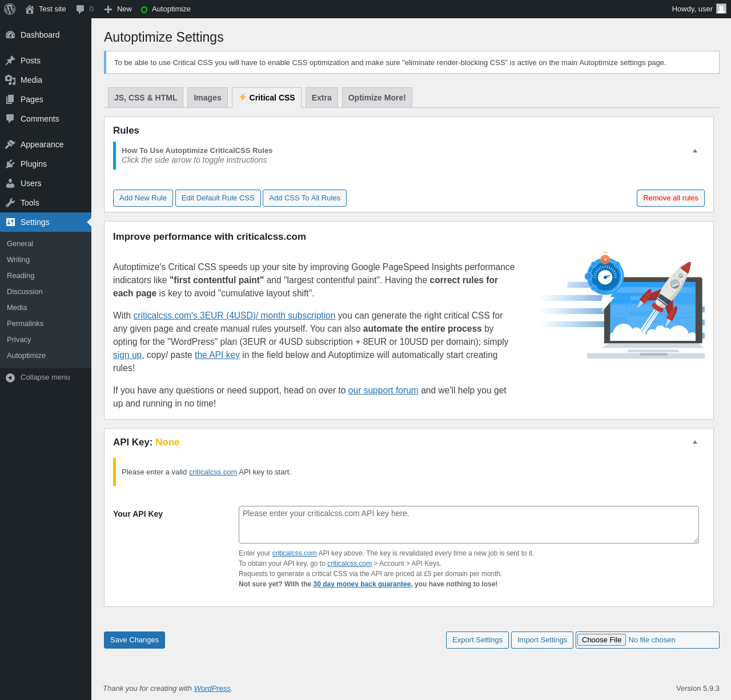Open Permalinks settings submenu item
This screenshot has width=731, height=700.
click(x=46, y=323)
